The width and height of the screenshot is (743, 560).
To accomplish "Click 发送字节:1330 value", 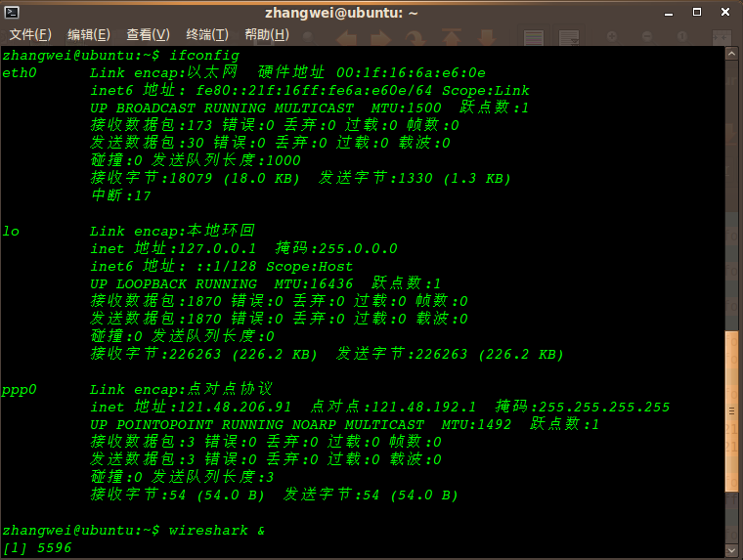I will click(375, 178).
